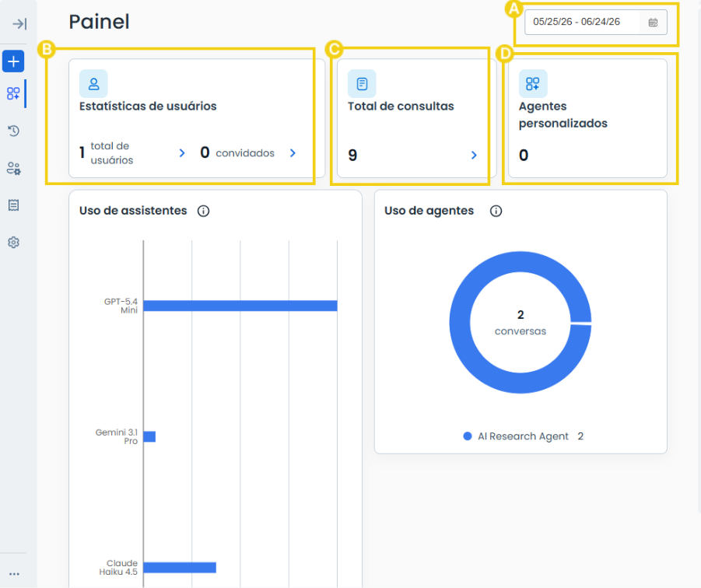This screenshot has height=588, width=701.
Task: Open the three-dots more menu in sidebar
Action: [14, 574]
